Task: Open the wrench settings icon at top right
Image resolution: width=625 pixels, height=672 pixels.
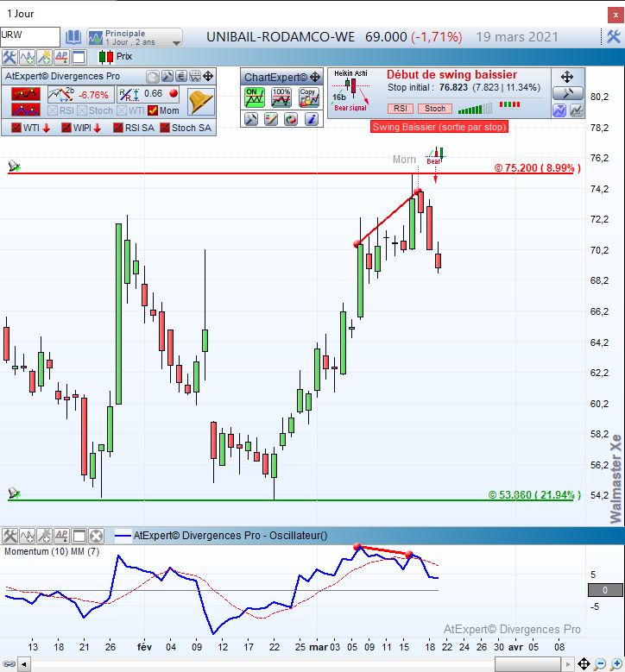Action: pos(614,37)
